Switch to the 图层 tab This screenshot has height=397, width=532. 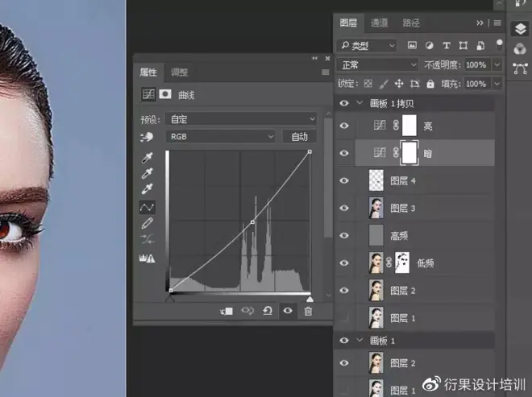point(348,23)
